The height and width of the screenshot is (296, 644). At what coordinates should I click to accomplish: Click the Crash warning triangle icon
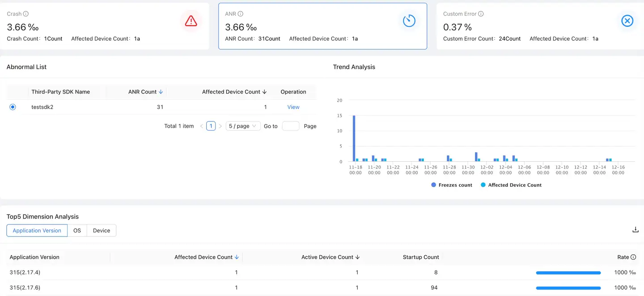(x=191, y=21)
